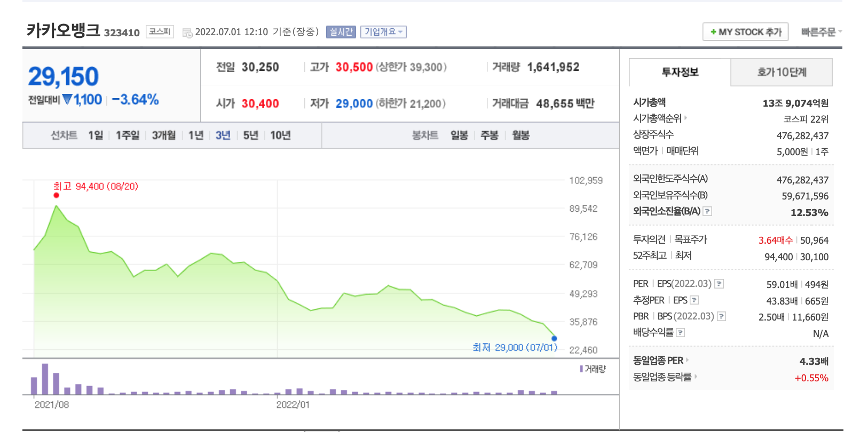Select the 월봉 candle chart
This screenshot has height=432, width=868.
[520, 135]
